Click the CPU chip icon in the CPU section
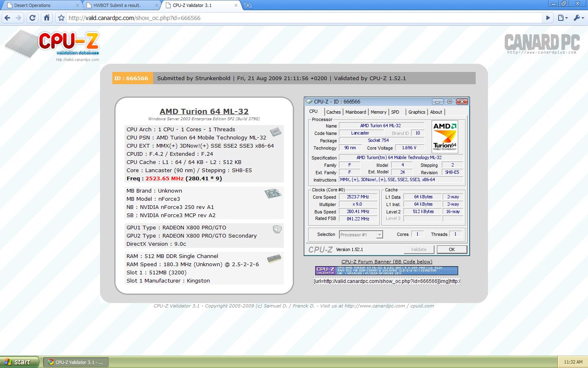The height and width of the screenshot is (368, 588). click(x=276, y=131)
